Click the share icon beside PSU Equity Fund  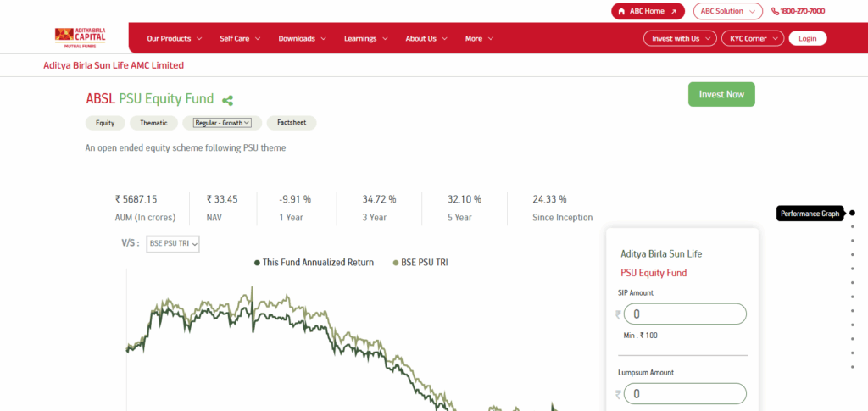(x=227, y=101)
